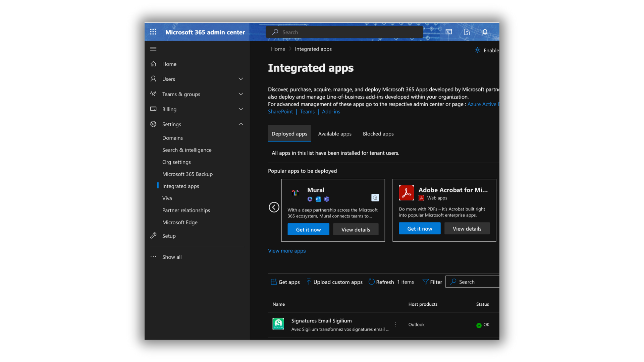Click Get it now for Mural
This screenshot has height=362, width=644.
coord(308,230)
